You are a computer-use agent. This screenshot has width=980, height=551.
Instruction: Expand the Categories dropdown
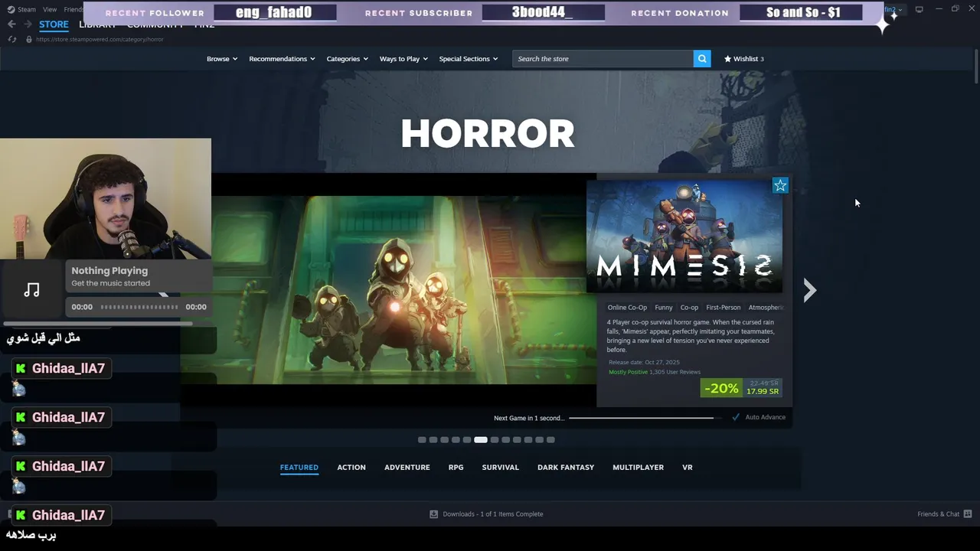(347, 59)
